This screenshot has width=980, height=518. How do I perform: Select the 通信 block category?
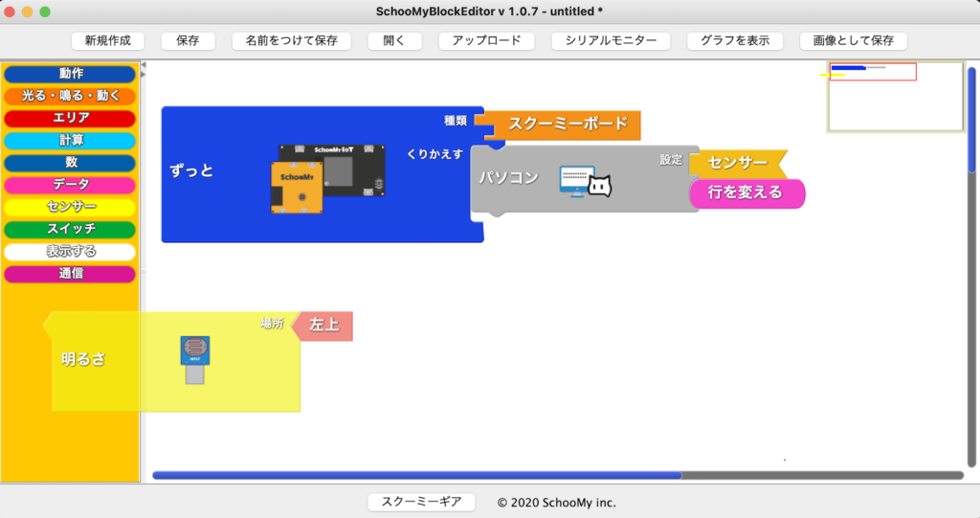70,274
